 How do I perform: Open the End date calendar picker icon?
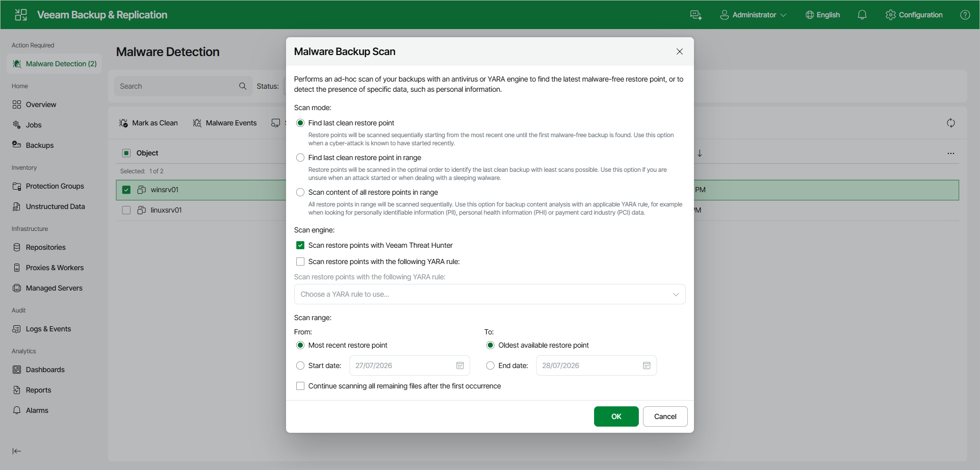coord(647,365)
